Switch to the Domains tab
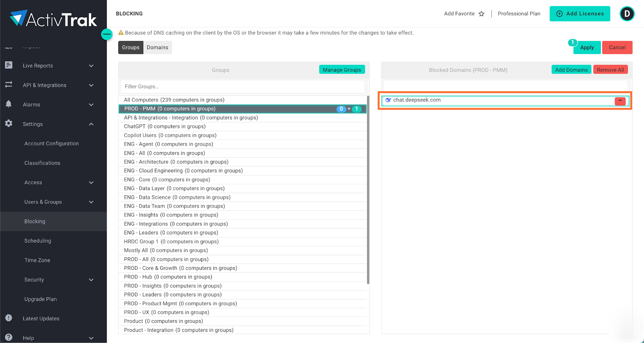 [x=157, y=48]
